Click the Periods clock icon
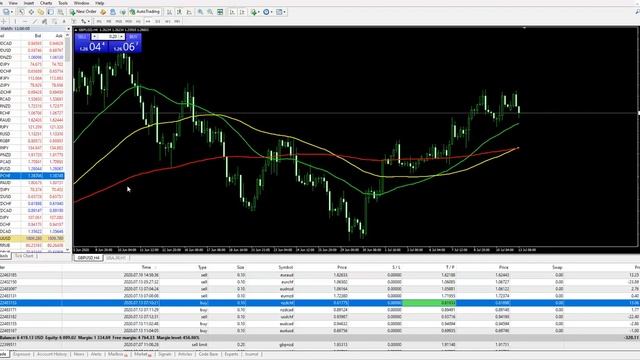Image resolution: width=640 pixels, height=360 pixels. (x=266, y=12)
